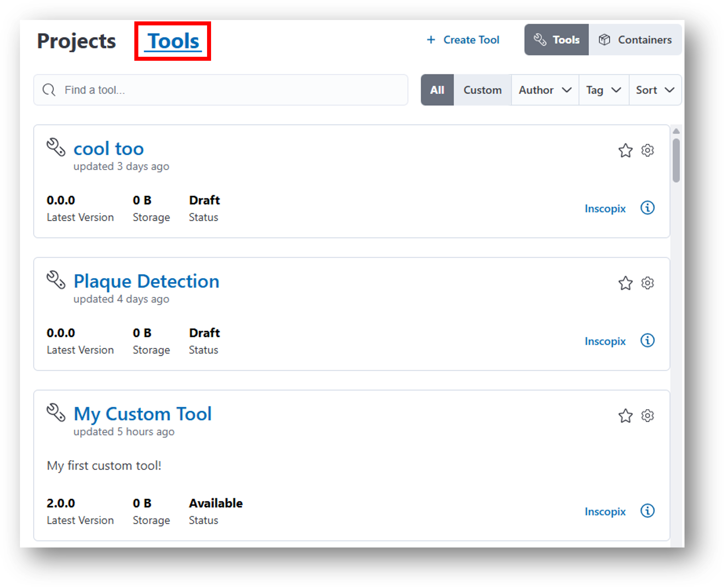This screenshot has height=588, width=725.
Task: Open settings gear for cool too
Action: click(647, 150)
